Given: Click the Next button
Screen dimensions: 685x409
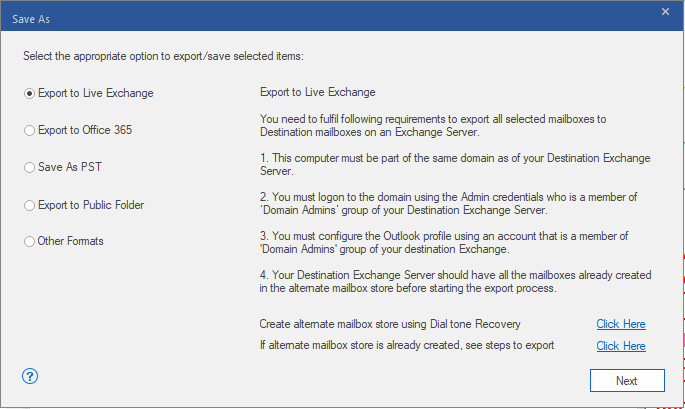Looking at the screenshot, I should click(x=626, y=381).
